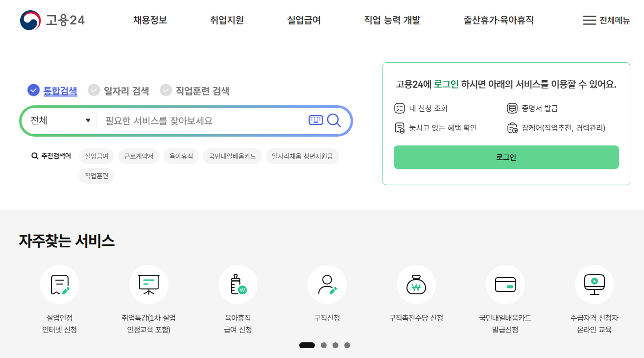The image size is (644, 358).
Task: Open the 실업급여 menu
Action: [304, 20]
